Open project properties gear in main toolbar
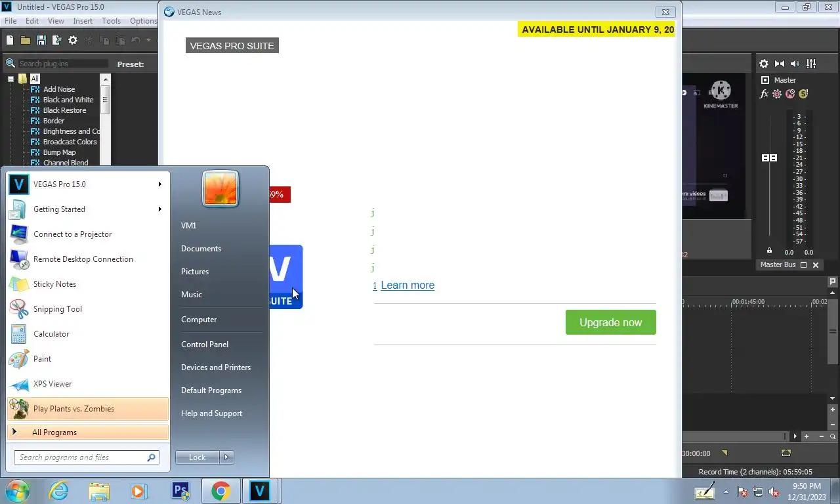Screen dimensions: 840x504 [x=73, y=41]
